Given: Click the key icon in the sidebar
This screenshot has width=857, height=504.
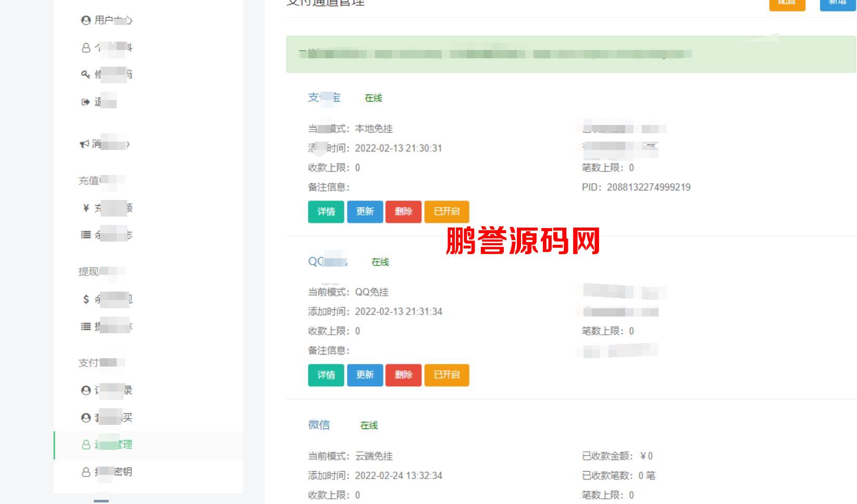Looking at the screenshot, I should click(x=85, y=74).
